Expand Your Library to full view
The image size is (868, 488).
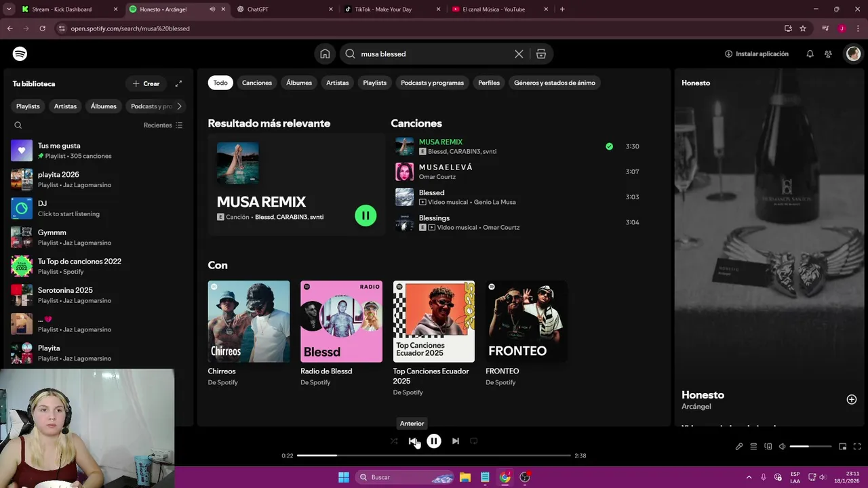pos(178,83)
